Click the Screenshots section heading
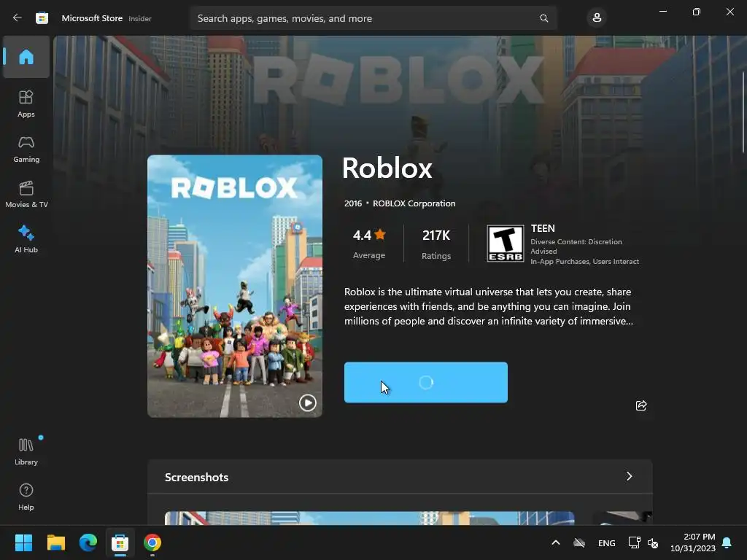 [x=196, y=477]
